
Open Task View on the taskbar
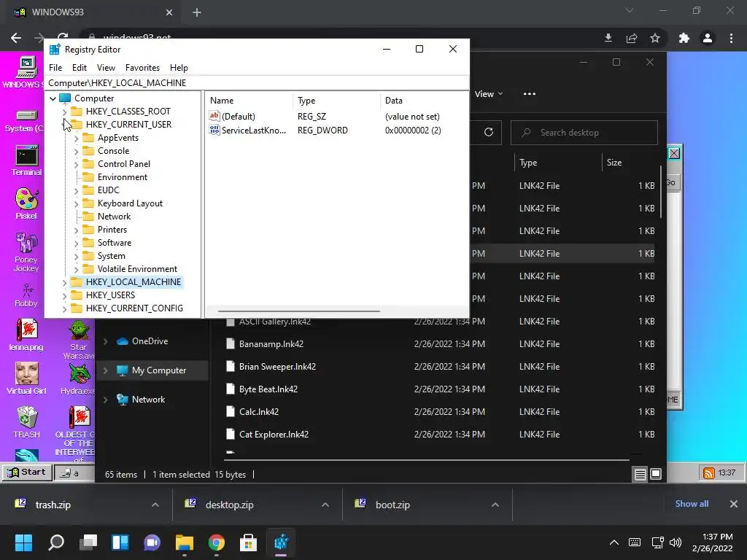coord(88,542)
